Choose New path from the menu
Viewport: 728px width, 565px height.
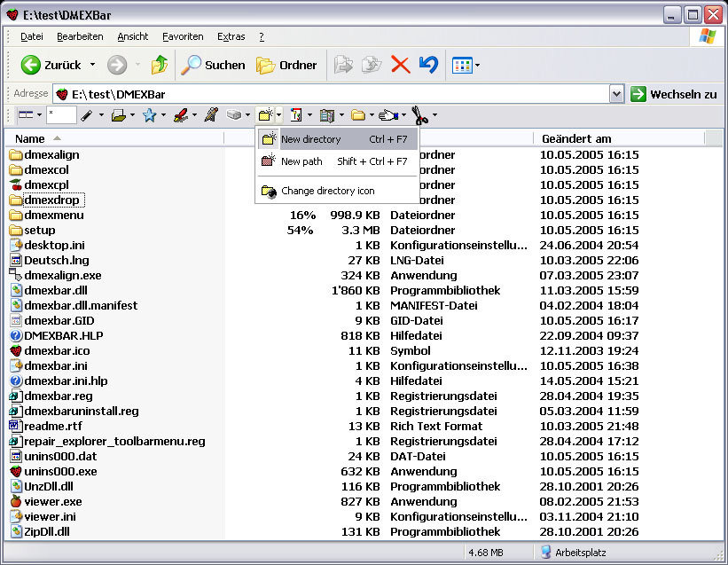338,161
